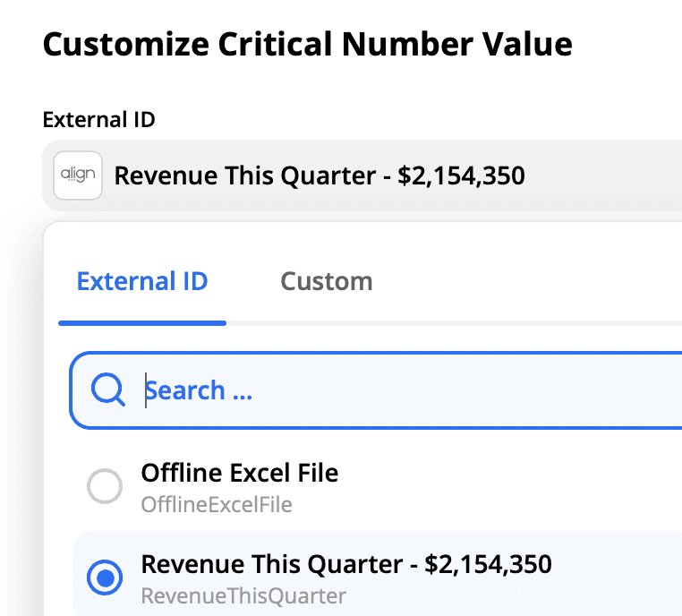Pick the "Revenue This Quarter - $2,154,350" list option

[346, 564]
